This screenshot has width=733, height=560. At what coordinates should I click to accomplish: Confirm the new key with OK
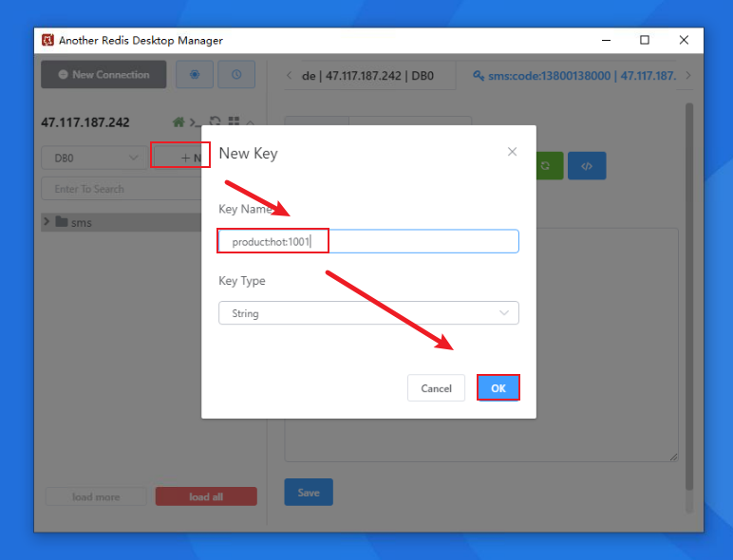[498, 388]
